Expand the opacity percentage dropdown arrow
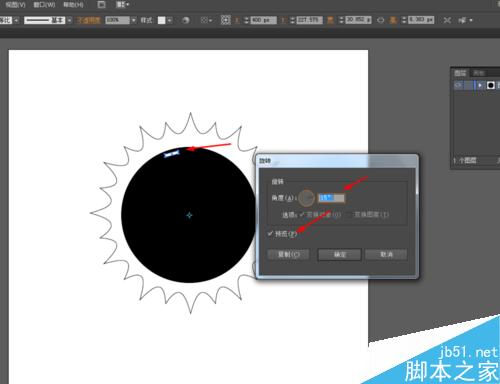 tap(134, 20)
